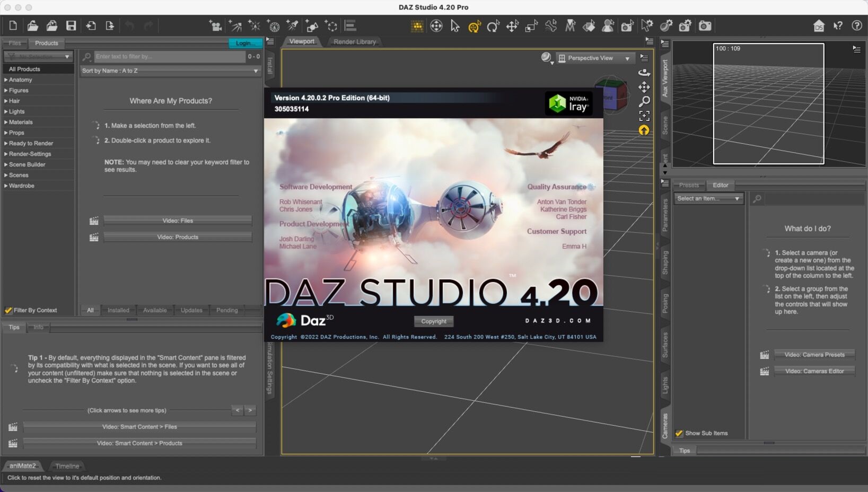Open the Perspective View dropdown
The width and height of the screenshot is (868, 492).
(x=595, y=58)
